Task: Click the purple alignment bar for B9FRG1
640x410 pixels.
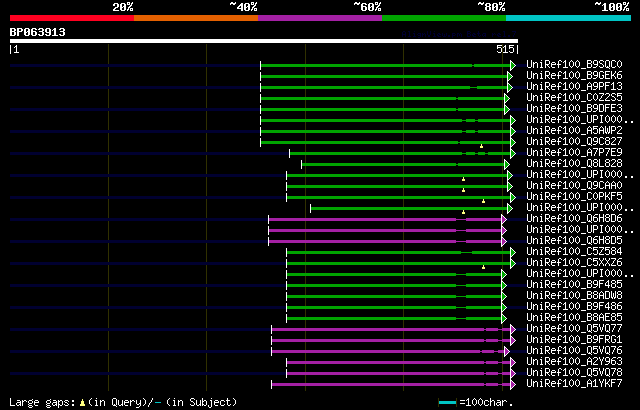Action: click(x=391, y=341)
